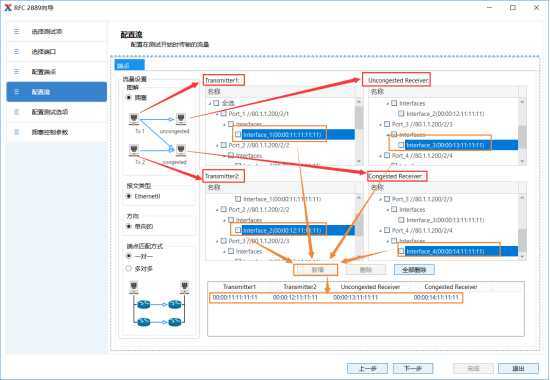Check Interface_3 checkbox in Uncongested Receiver tree
Image resolution: width=550 pixels, height=380 pixels.
401,145
